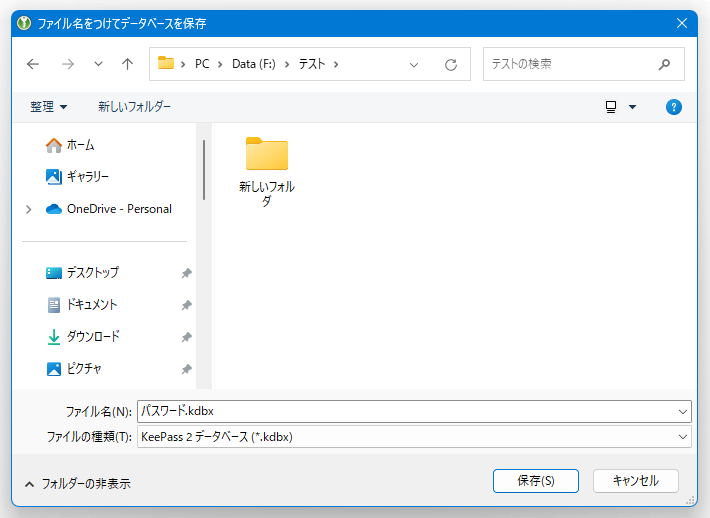Go up one folder level
The height and width of the screenshot is (518, 710).
tap(128, 64)
